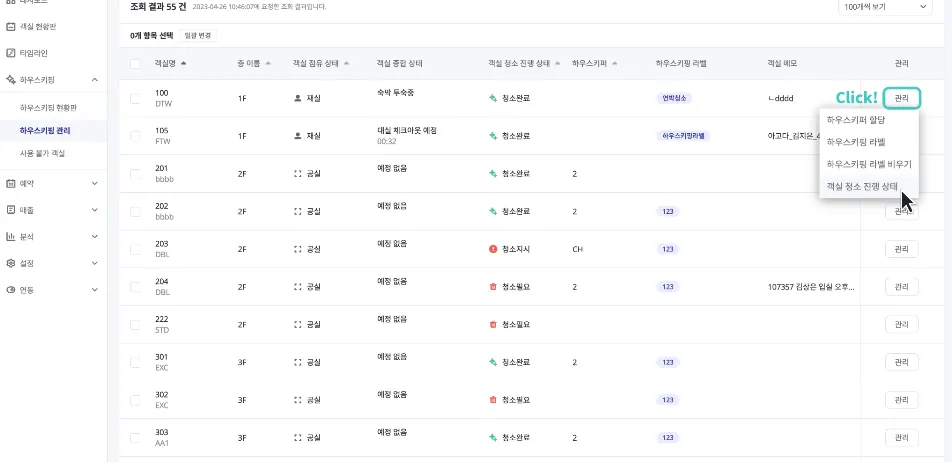This screenshot has width=952, height=462.
Task: Click the 재실 person icon for room 105
Action: pyautogui.click(x=297, y=136)
